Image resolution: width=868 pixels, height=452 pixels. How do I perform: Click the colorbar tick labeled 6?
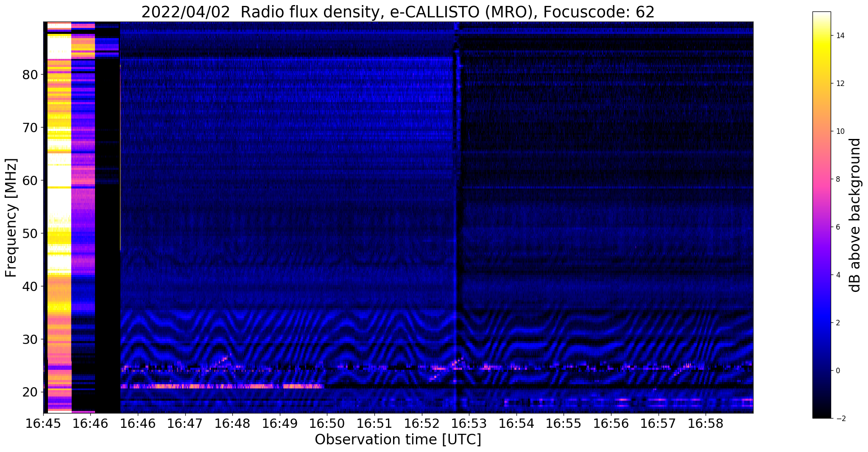pos(837,227)
